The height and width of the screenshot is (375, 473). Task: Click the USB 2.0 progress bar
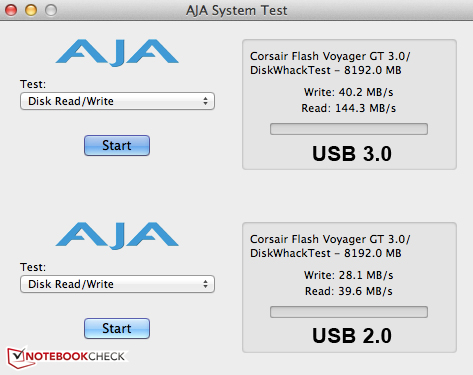click(349, 312)
